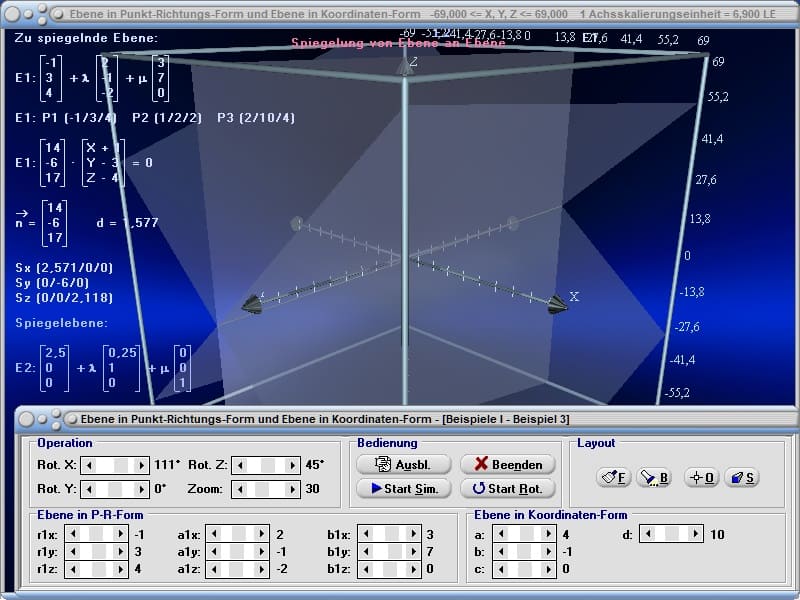Viewport: 800px width, 600px height.
Task: Increase a1y value with right arrow
Action: pos(262,552)
